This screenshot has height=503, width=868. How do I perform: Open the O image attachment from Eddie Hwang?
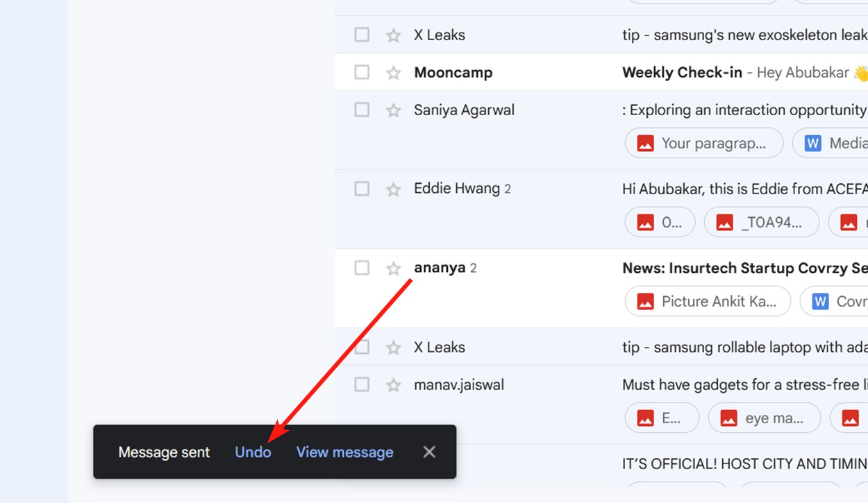pyautogui.click(x=660, y=222)
